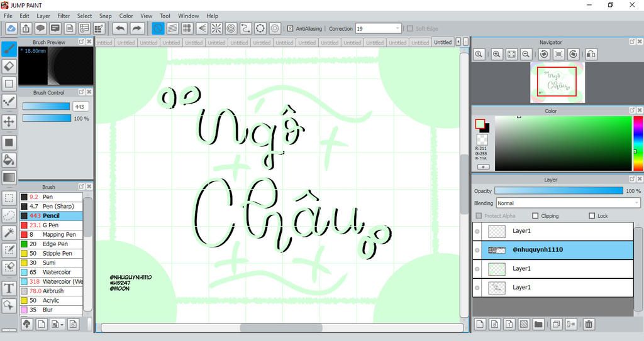Choose the Mapping Pen brush
This screenshot has width=644, height=341.
click(x=51, y=235)
